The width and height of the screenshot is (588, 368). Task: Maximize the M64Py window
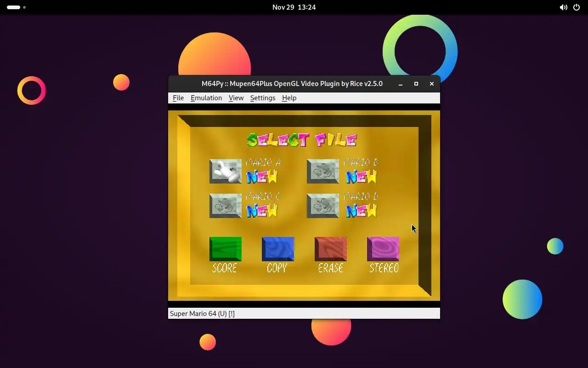[x=416, y=84]
